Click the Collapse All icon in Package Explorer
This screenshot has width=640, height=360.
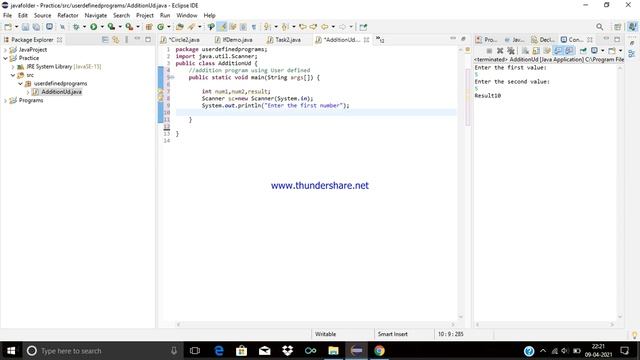click(x=105, y=40)
